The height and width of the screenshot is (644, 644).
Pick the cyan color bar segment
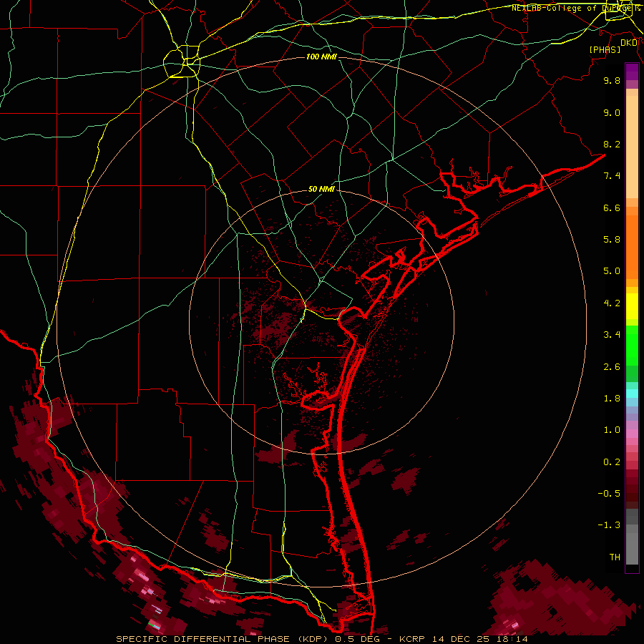632,394
